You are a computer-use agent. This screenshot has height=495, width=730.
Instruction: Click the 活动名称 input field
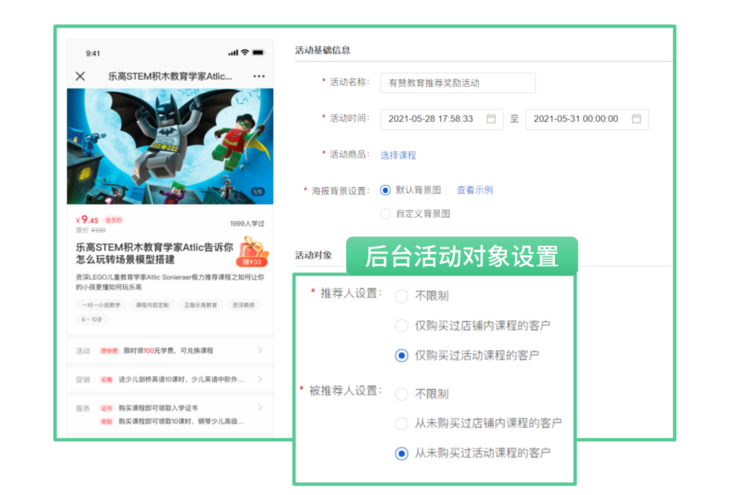pos(457,83)
